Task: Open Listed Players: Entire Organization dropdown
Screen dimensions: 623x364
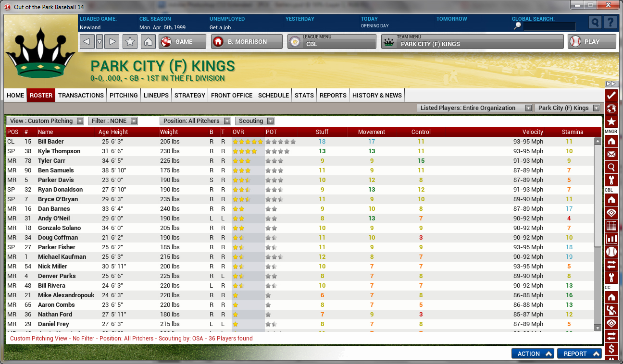Action: click(474, 108)
